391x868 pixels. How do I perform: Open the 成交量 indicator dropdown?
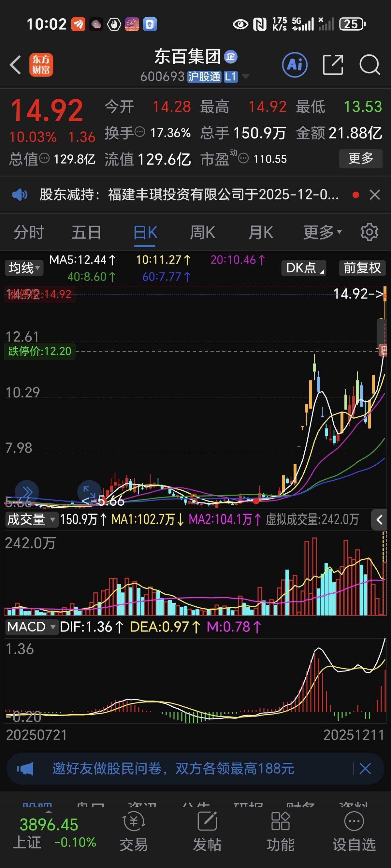[31, 520]
